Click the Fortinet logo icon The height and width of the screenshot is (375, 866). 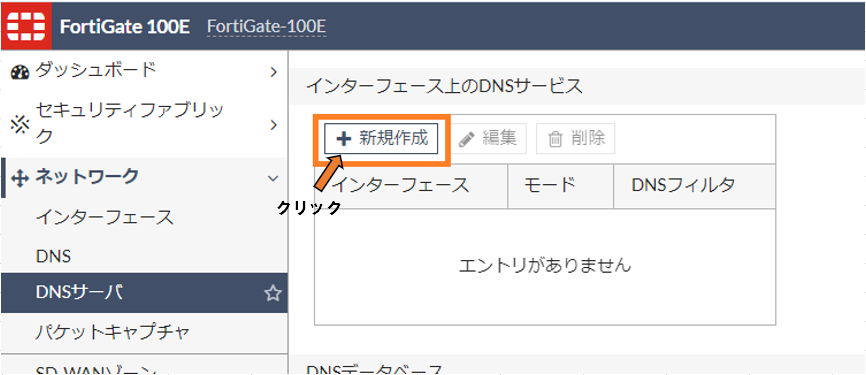(x=27, y=26)
